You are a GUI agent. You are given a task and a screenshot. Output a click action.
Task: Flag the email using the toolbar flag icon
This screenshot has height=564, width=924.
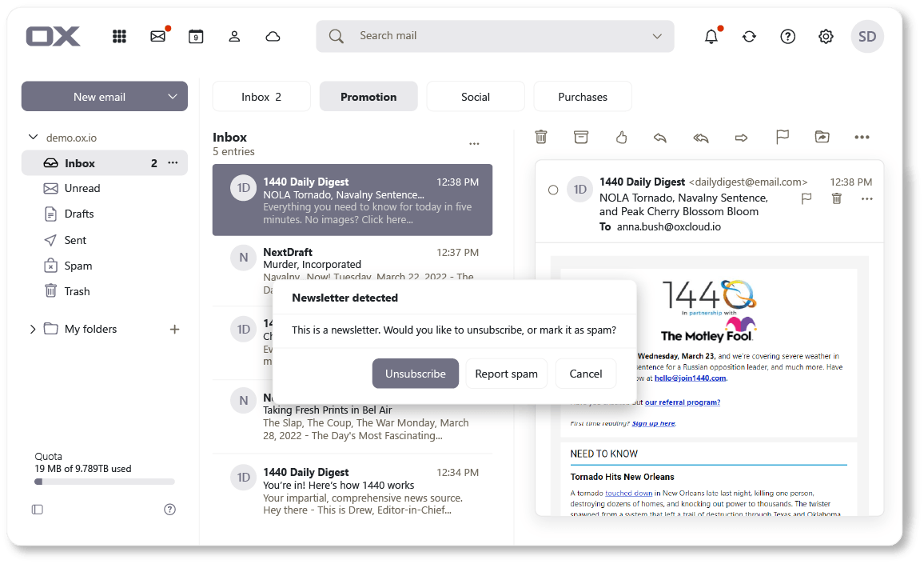(782, 138)
